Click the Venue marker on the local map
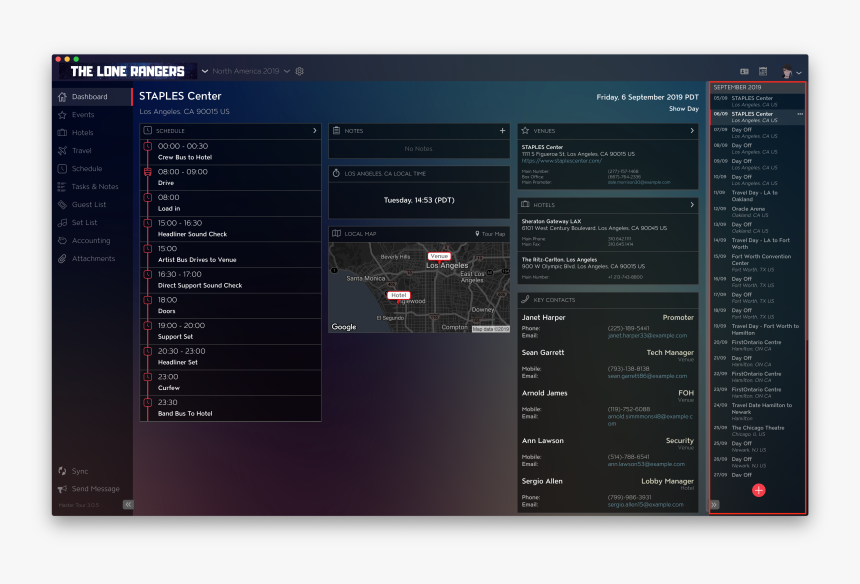Viewport: 860px width, 584px height. (x=439, y=256)
